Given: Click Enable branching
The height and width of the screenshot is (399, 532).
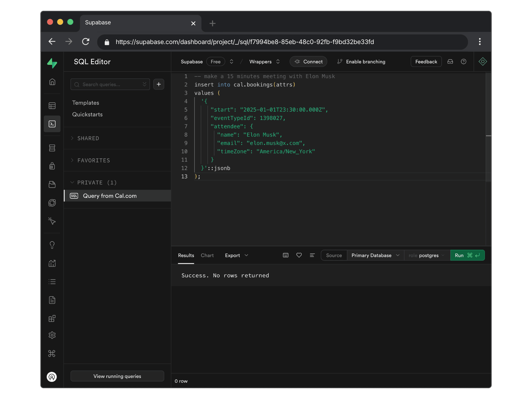Looking at the screenshot, I should pyautogui.click(x=361, y=62).
